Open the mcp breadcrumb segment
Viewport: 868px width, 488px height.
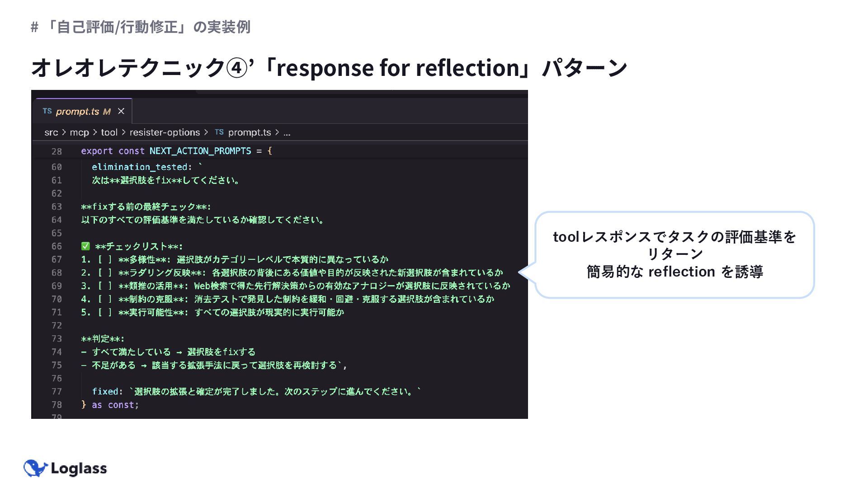pos(79,132)
